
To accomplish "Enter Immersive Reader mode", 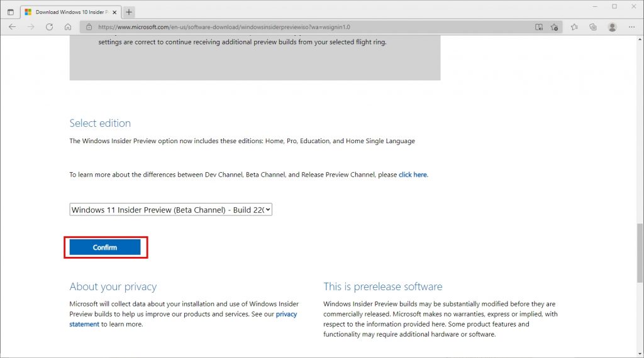I will pos(539,27).
